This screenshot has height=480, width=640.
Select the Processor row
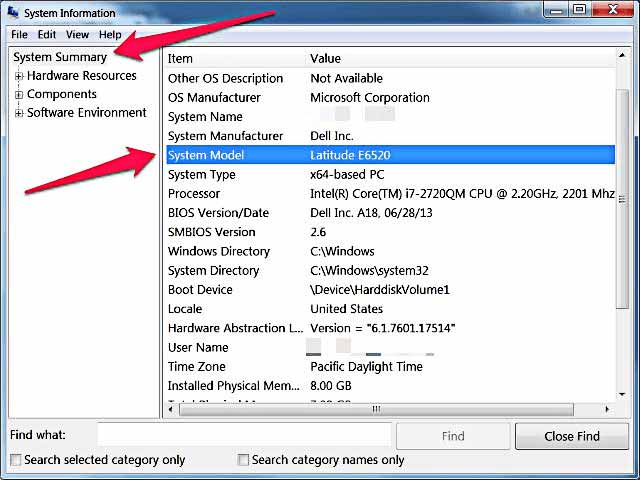tap(389, 194)
